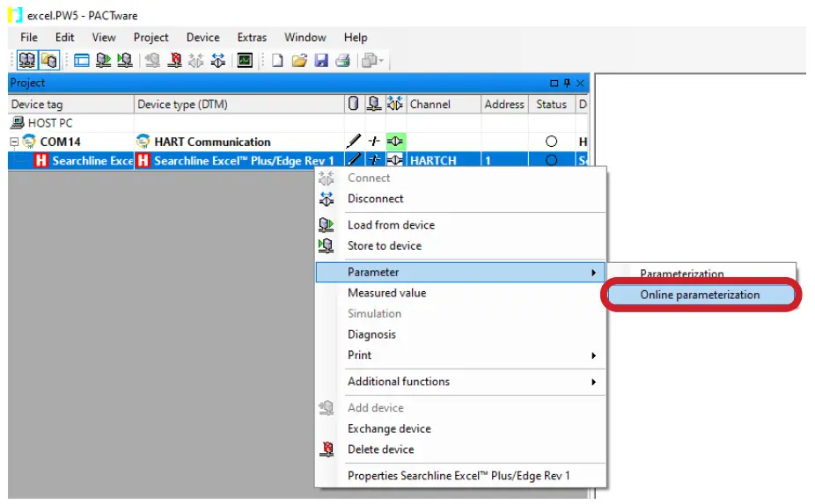Click the Delete device toolbar icon
This screenshot has width=815, height=504.
click(x=174, y=61)
